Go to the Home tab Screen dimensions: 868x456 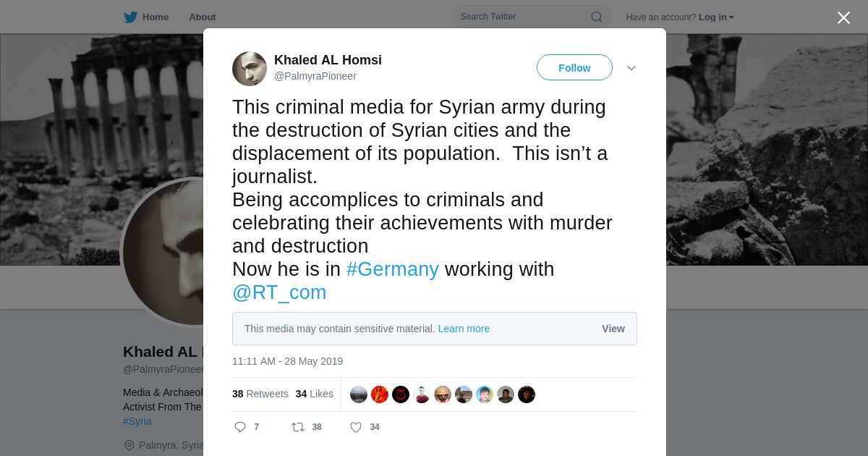155,17
